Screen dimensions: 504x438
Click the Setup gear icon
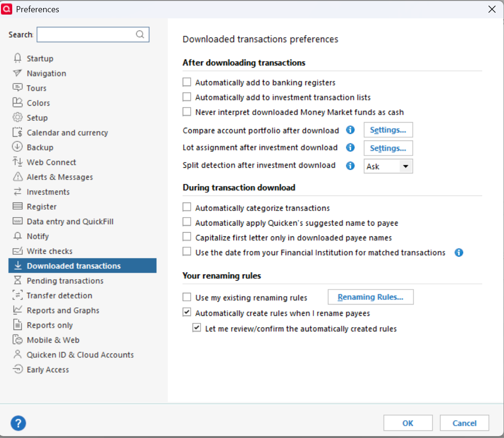click(x=18, y=117)
